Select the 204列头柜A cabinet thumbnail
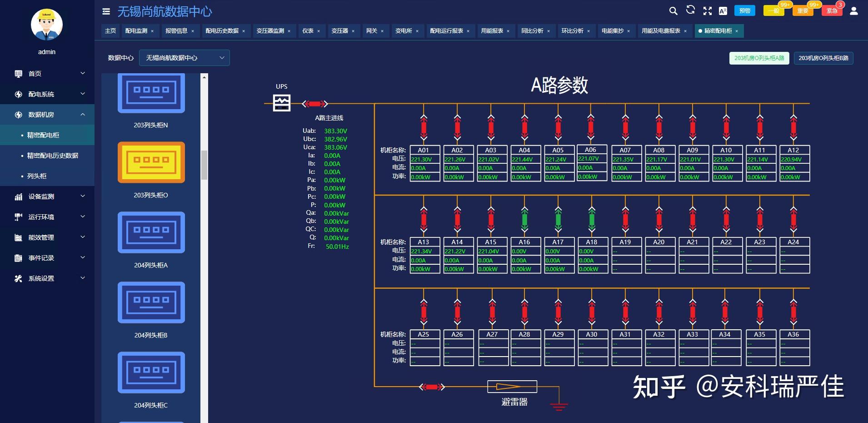Viewport: 868px width, 423px height. tap(151, 232)
